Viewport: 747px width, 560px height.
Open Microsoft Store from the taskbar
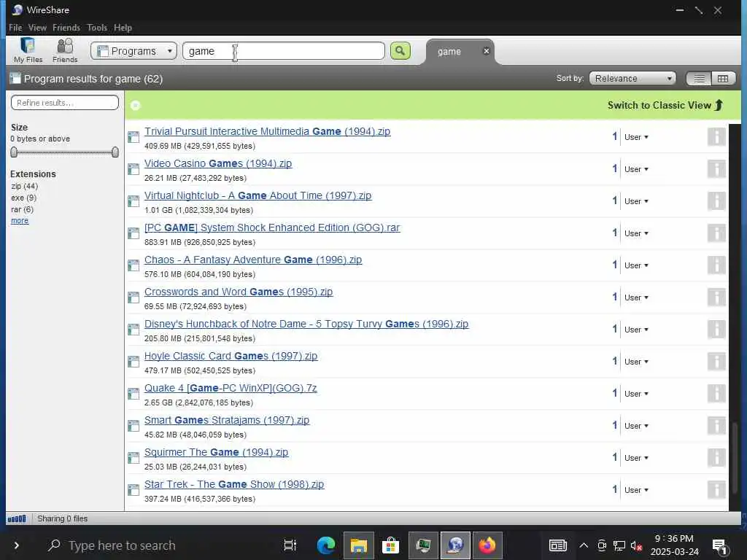pos(391,545)
